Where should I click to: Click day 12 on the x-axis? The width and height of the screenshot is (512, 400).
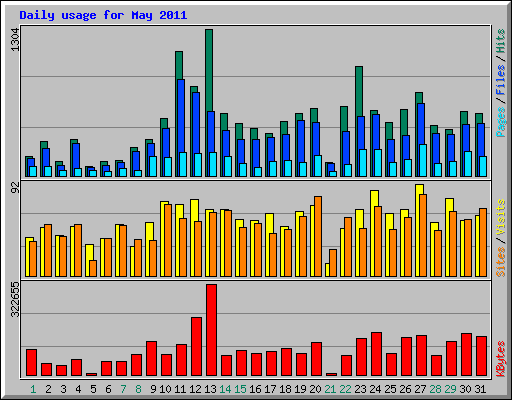[x=195, y=389]
